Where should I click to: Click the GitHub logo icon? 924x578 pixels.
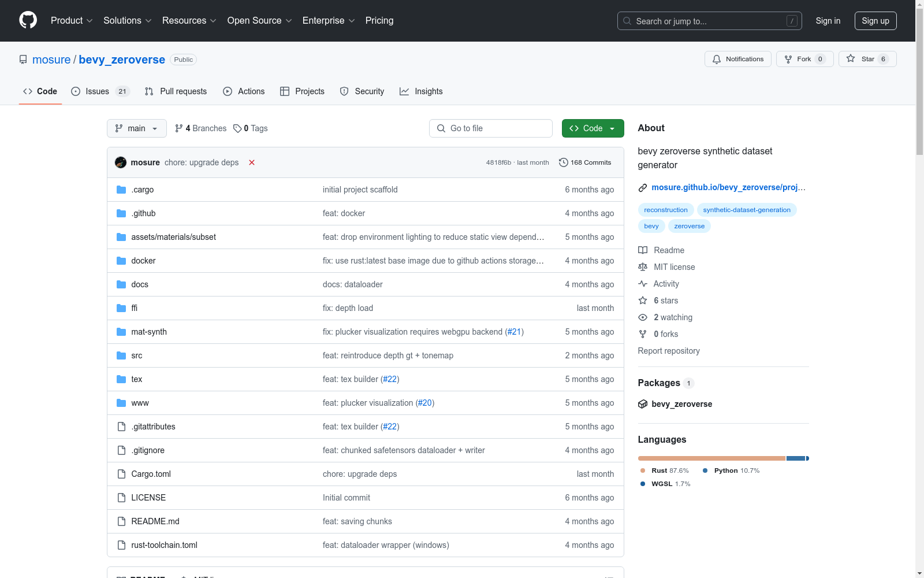pyautogui.click(x=28, y=20)
